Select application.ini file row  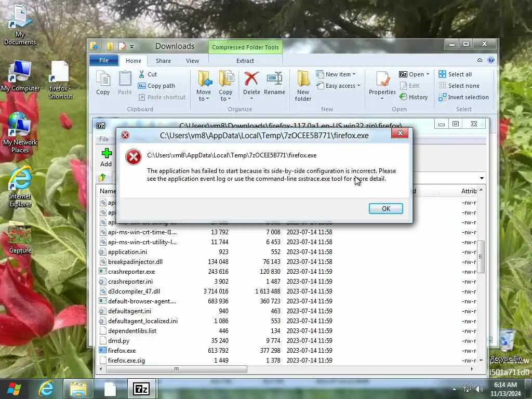[127, 252]
